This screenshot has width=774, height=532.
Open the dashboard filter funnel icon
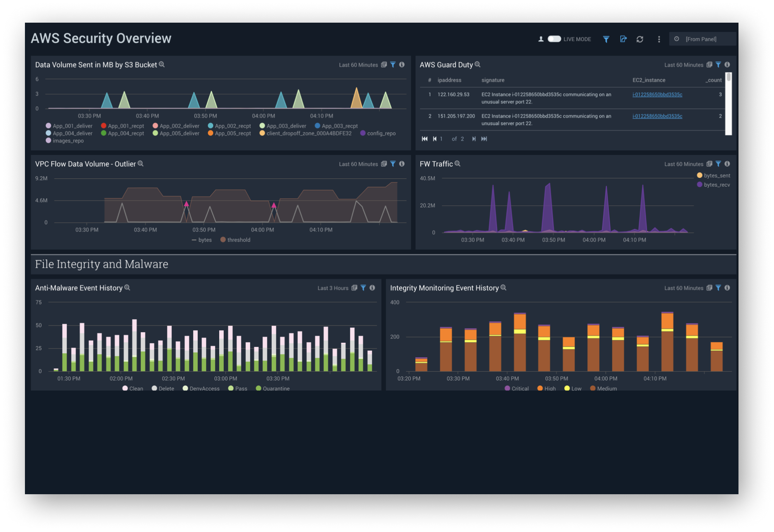(606, 39)
